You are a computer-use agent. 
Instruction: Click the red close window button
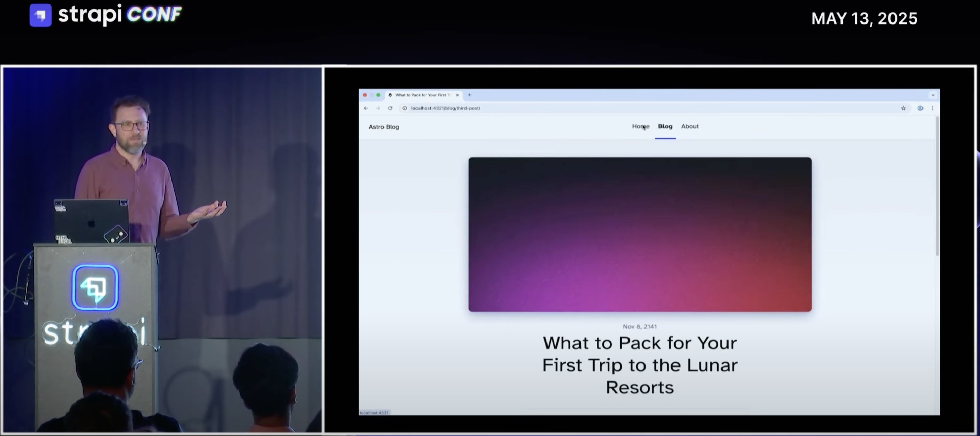coord(365,95)
